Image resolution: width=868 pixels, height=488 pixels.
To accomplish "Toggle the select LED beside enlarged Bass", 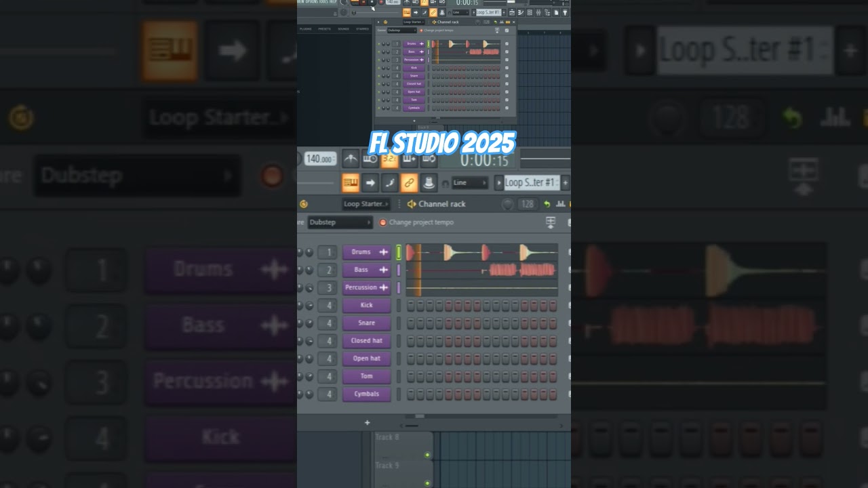I will pyautogui.click(x=399, y=270).
